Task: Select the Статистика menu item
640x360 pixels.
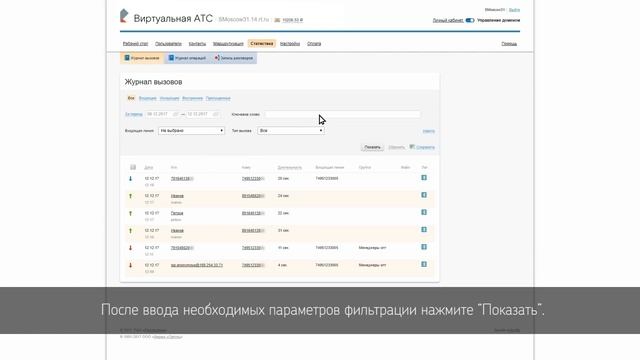Action: point(262,43)
